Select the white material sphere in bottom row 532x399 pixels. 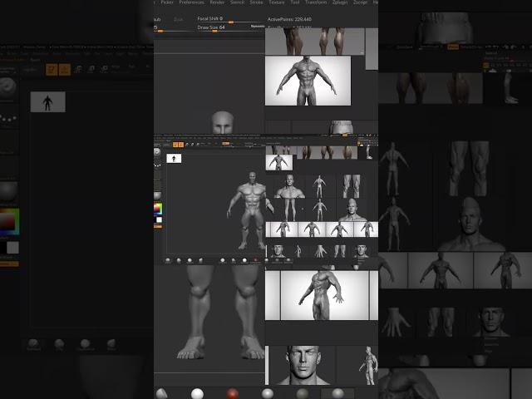pyautogui.click(x=197, y=393)
